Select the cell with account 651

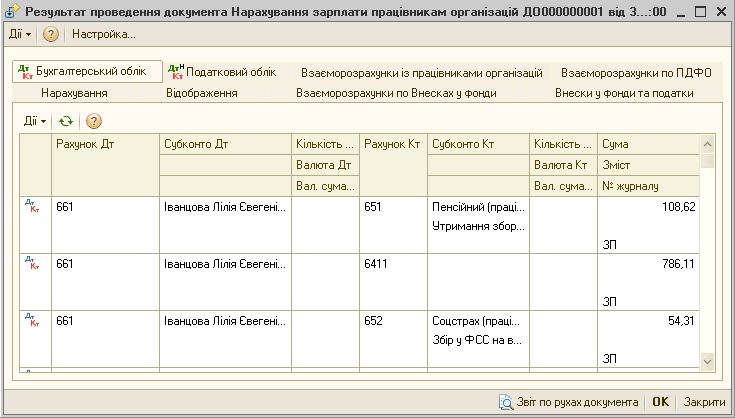point(393,225)
